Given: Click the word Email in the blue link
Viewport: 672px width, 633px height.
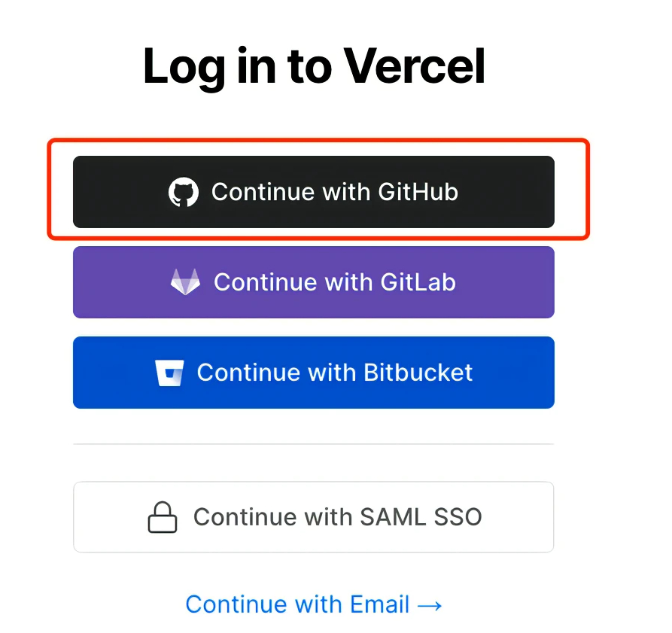Looking at the screenshot, I should (379, 604).
